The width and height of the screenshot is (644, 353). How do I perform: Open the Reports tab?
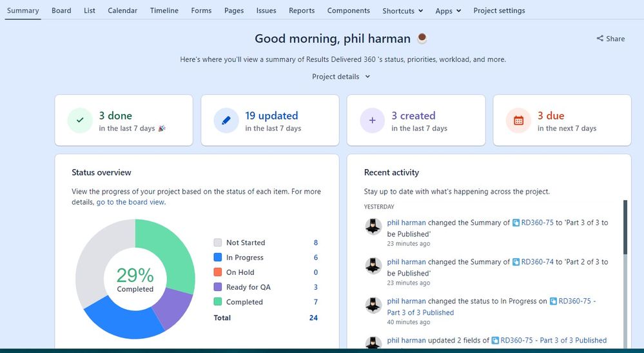point(302,11)
